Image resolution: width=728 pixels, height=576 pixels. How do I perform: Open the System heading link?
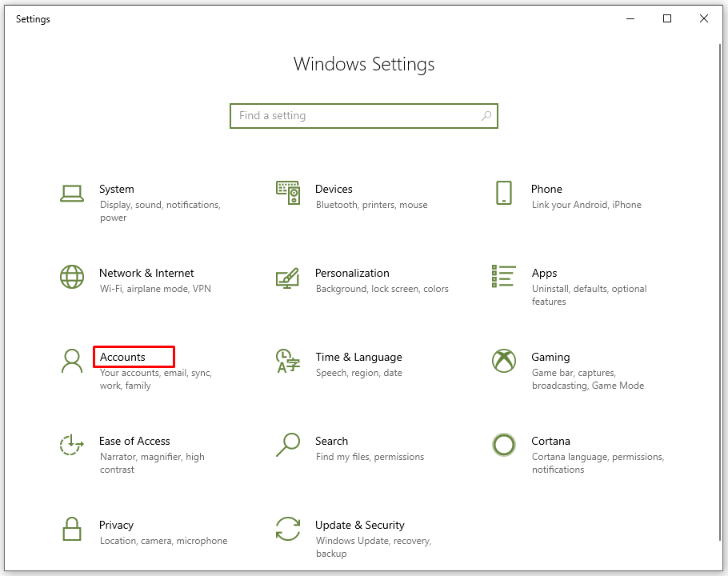[117, 189]
